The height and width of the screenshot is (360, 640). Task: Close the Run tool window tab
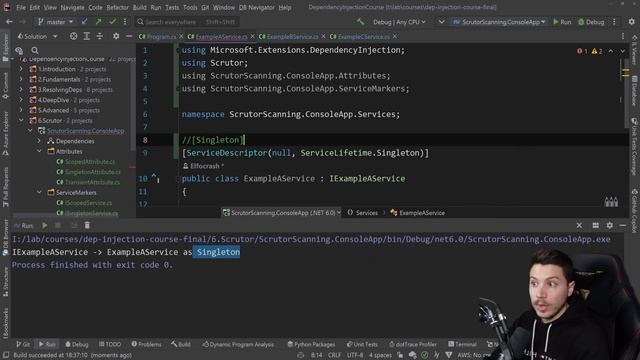(579, 225)
